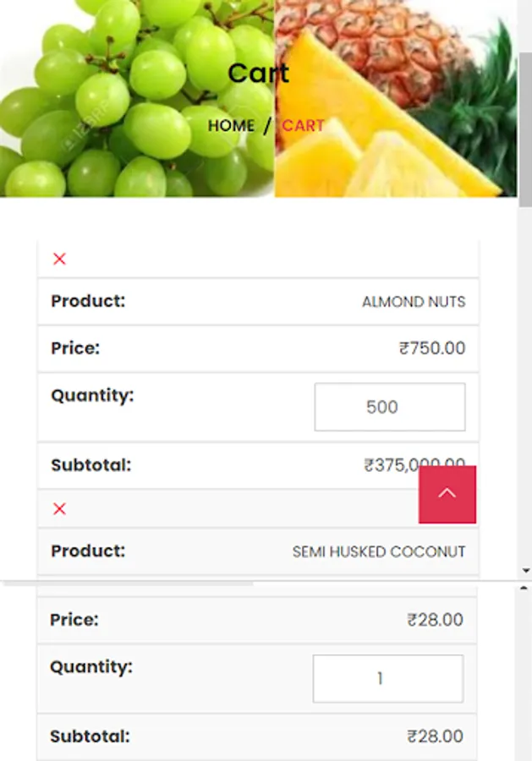Click the CART breadcrumb item

click(303, 126)
